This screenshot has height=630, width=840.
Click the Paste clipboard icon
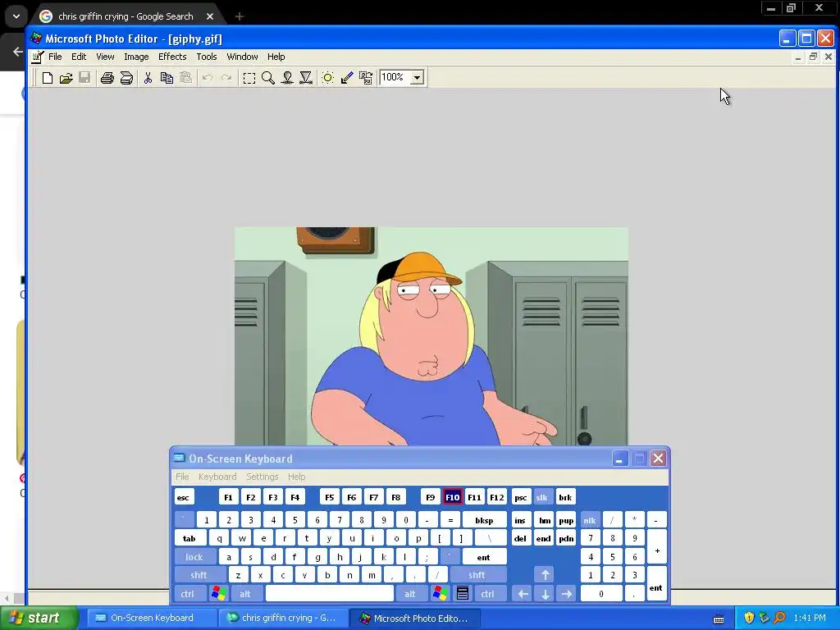pyautogui.click(x=185, y=78)
